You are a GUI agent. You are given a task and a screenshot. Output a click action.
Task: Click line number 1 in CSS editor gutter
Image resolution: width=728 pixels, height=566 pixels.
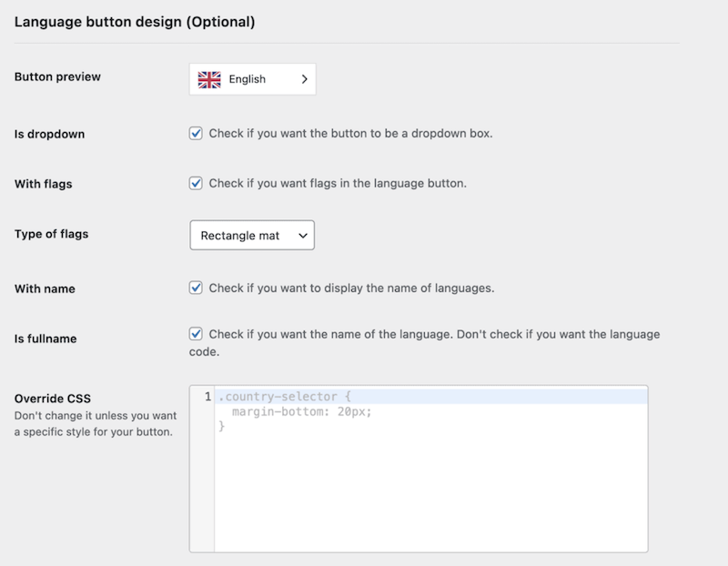[207, 397]
